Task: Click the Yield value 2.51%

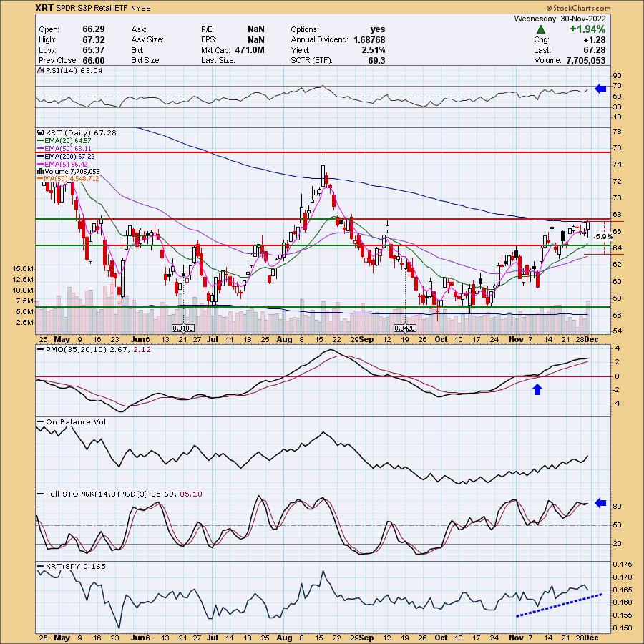Action: pyautogui.click(x=374, y=49)
